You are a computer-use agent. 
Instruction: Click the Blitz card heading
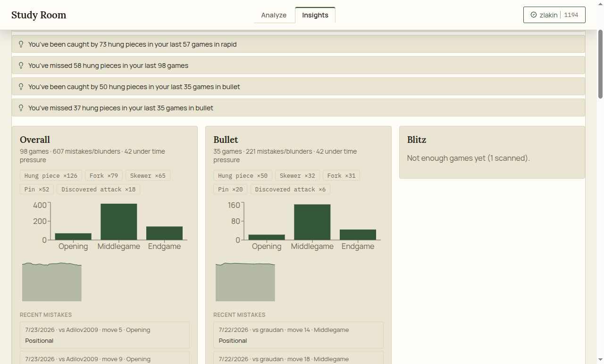417,140
